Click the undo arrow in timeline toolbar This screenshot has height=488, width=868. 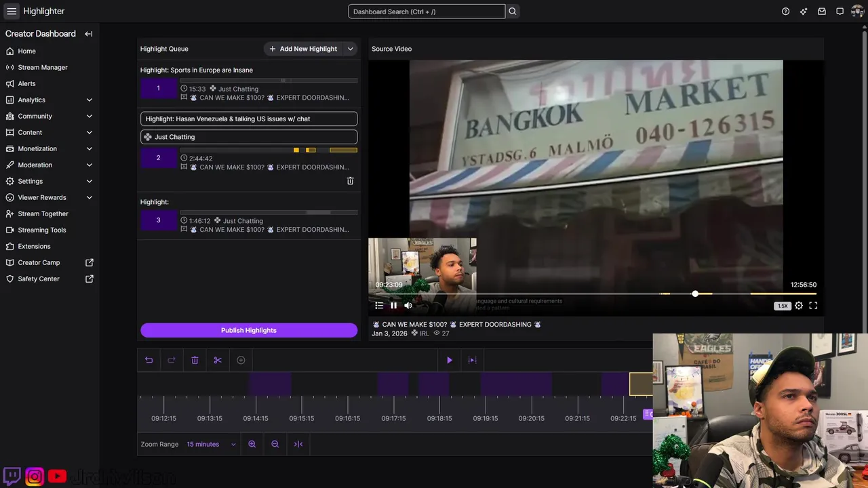coord(149,360)
